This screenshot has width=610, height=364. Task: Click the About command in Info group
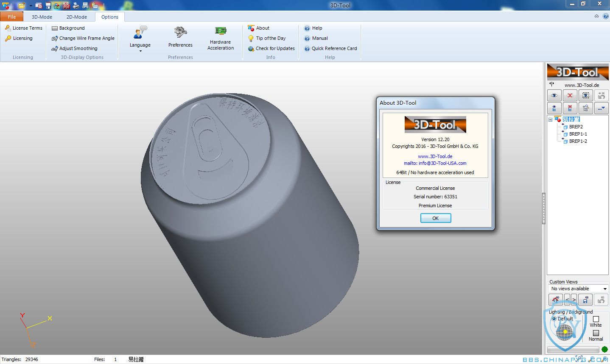pos(259,28)
